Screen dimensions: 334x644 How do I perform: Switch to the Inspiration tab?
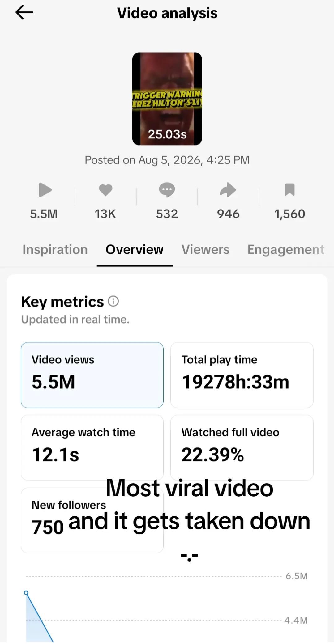pos(55,250)
